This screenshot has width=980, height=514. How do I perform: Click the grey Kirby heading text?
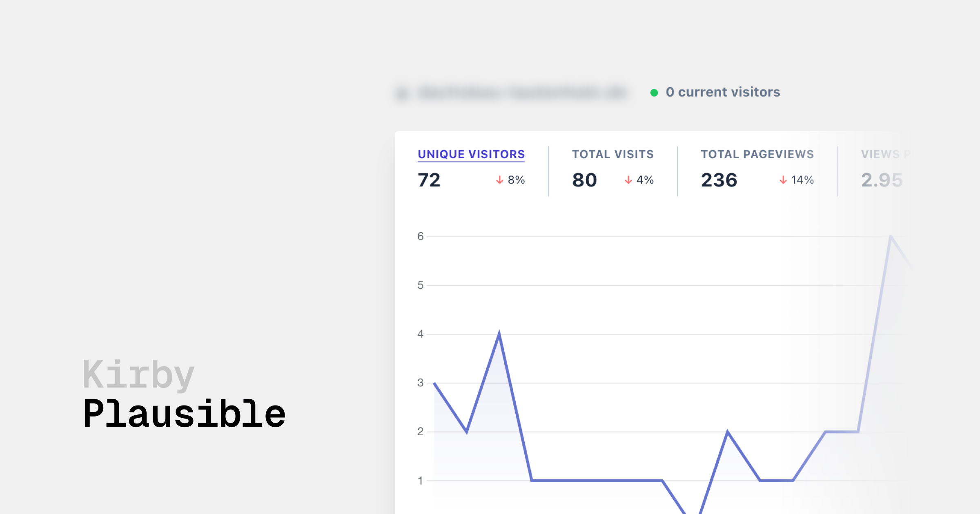pos(138,374)
